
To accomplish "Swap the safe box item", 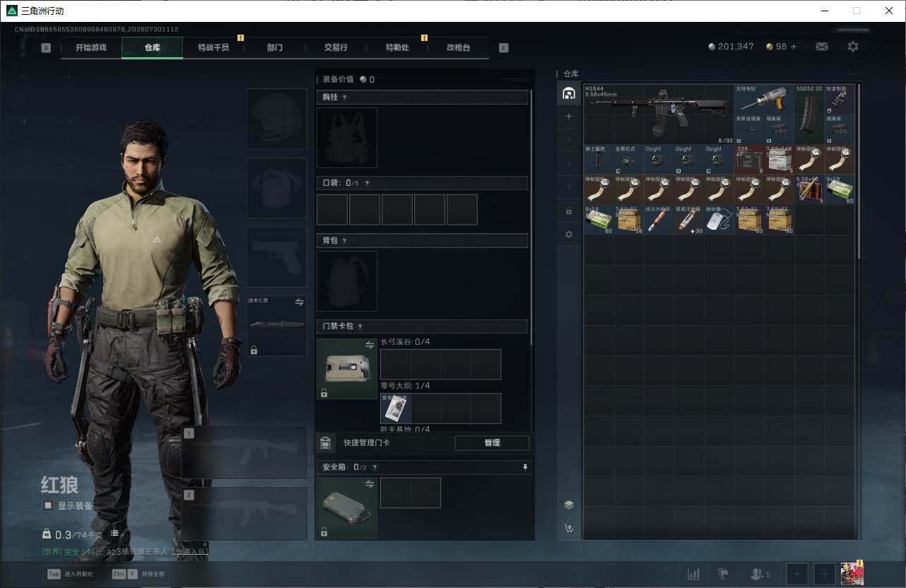I will (370, 484).
